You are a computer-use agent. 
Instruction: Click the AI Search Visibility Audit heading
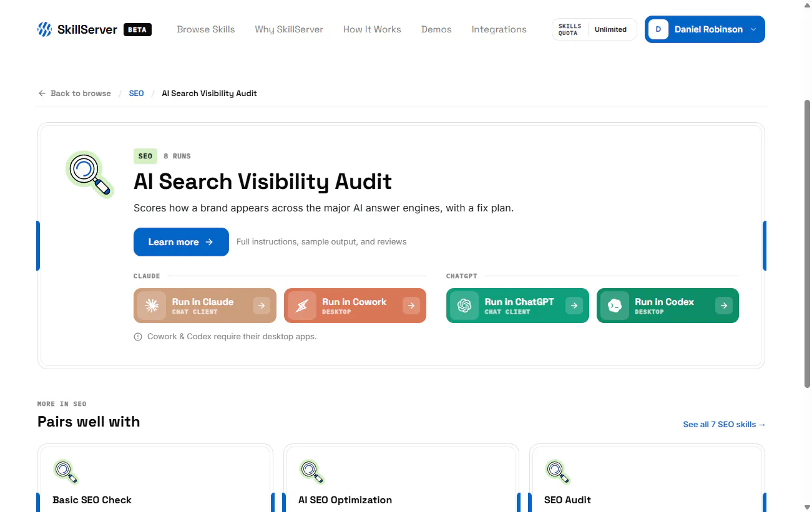pyautogui.click(x=263, y=181)
